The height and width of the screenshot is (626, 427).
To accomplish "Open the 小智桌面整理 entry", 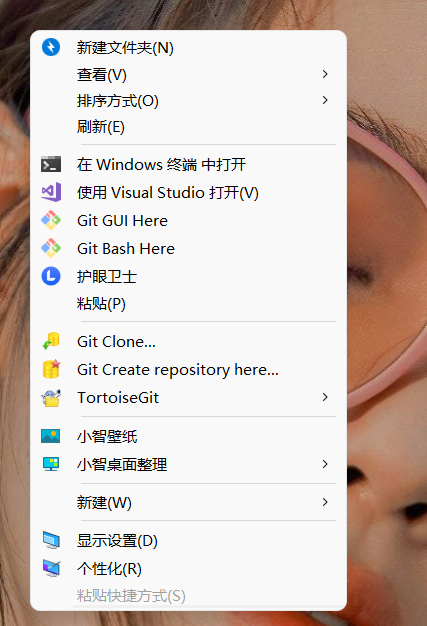I will pos(188,464).
